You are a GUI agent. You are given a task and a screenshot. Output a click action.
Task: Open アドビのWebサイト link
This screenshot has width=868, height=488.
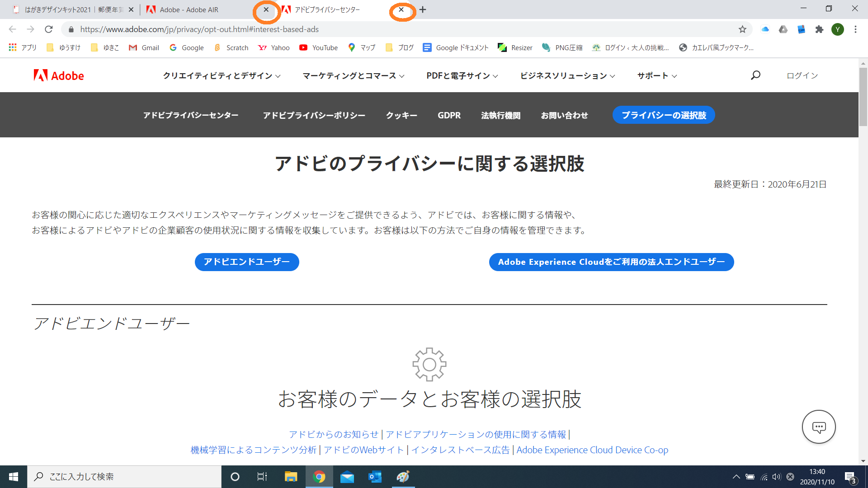(x=364, y=450)
